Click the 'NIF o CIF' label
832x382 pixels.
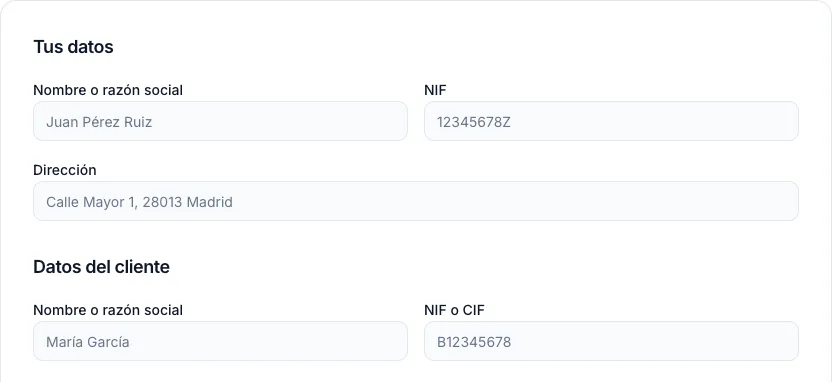point(454,310)
